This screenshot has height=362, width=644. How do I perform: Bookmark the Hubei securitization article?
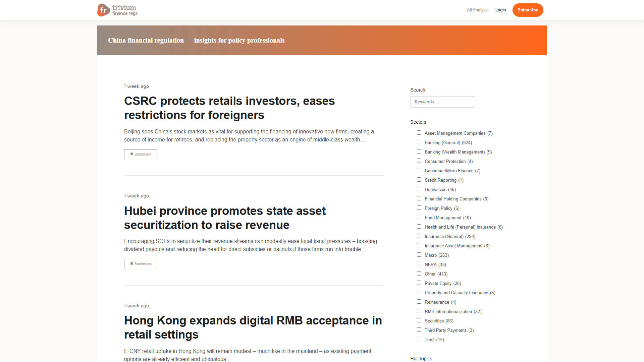click(140, 264)
